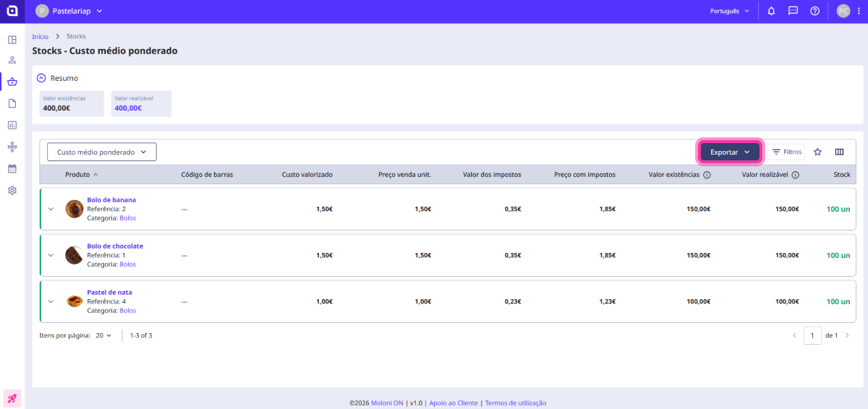Open Bolos category link under Pastel de nata
This screenshot has width=868, height=409.
point(128,311)
